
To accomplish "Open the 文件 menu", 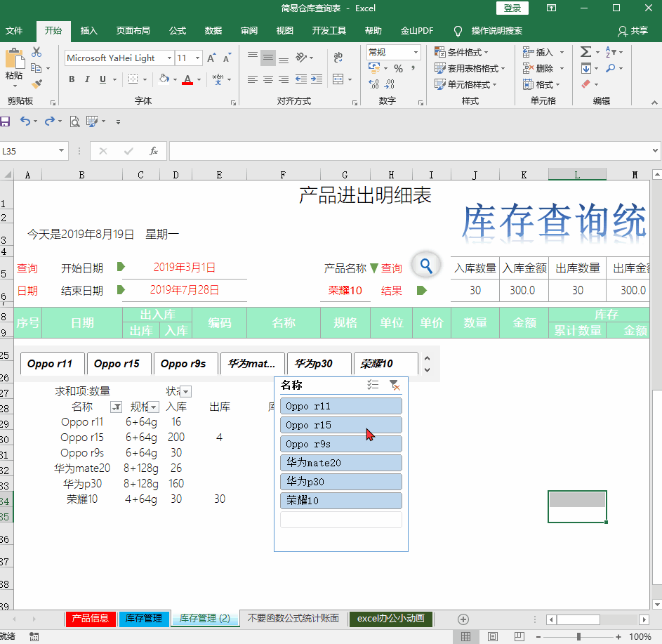I will (14, 30).
